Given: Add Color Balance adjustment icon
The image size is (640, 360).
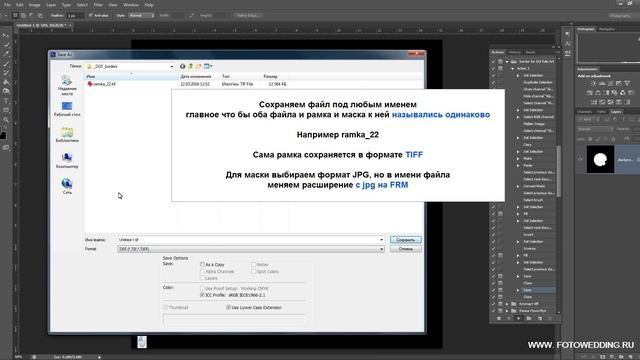Looking at the screenshot, I should pos(598,93).
